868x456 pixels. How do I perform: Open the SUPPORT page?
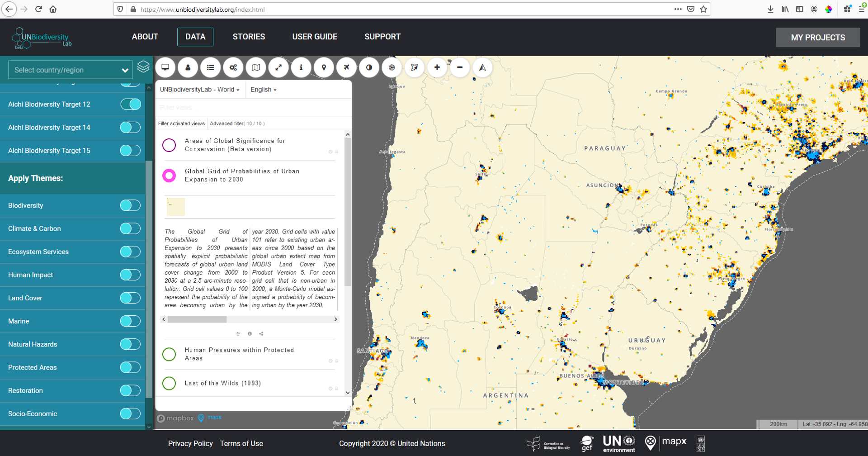click(x=382, y=37)
